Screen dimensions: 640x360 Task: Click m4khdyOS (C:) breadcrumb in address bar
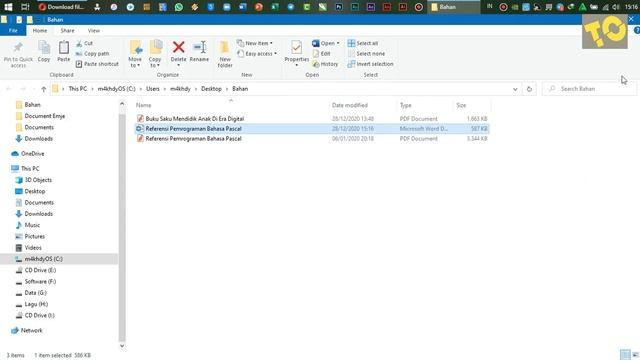click(116, 89)
